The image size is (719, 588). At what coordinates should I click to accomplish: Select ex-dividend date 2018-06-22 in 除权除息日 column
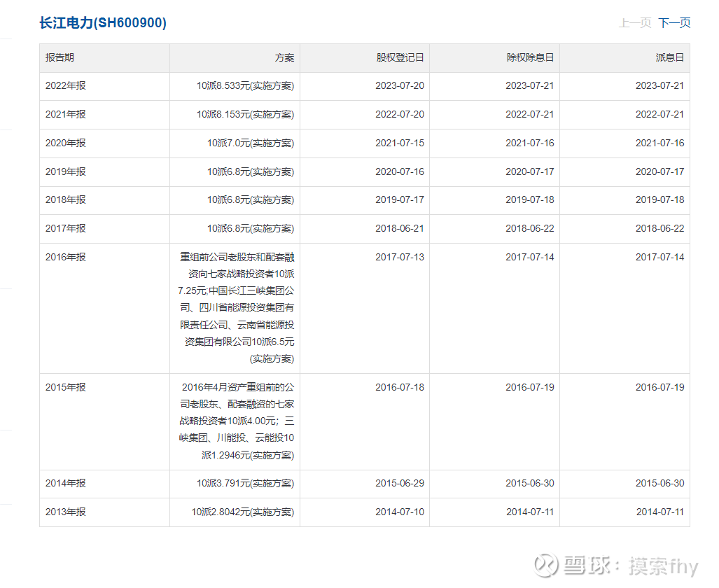pos(530,228)
